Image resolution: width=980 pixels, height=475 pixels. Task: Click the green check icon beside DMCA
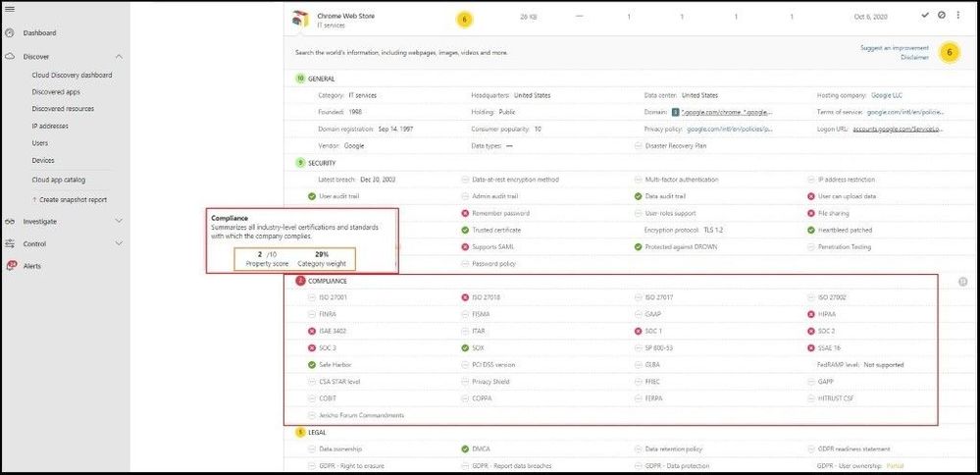[x=465, y=449]
